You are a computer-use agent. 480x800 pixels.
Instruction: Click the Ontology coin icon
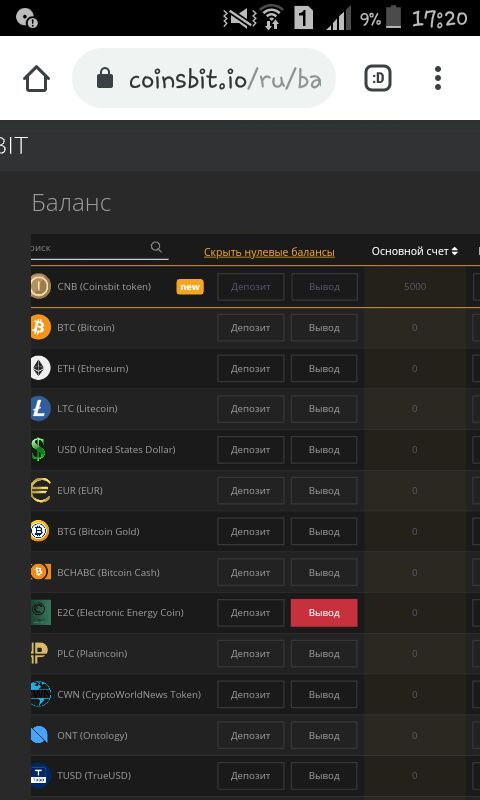click(40, 735)
